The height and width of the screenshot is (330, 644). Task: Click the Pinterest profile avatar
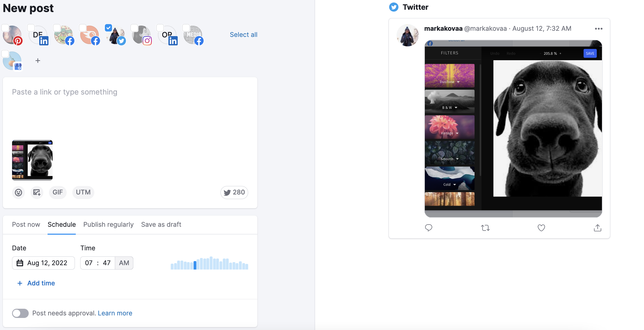pyautogui.click(x=12, y=35)
